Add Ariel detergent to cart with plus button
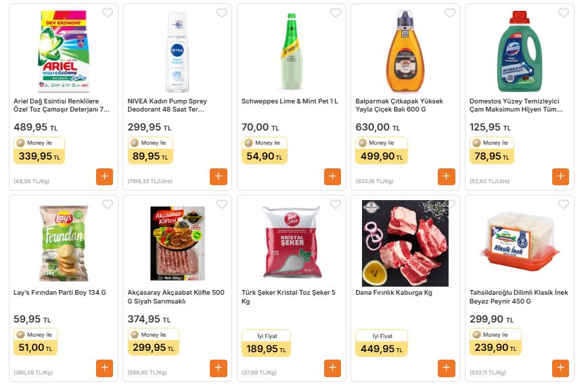The image size is (588, 386). pos(104,176)
